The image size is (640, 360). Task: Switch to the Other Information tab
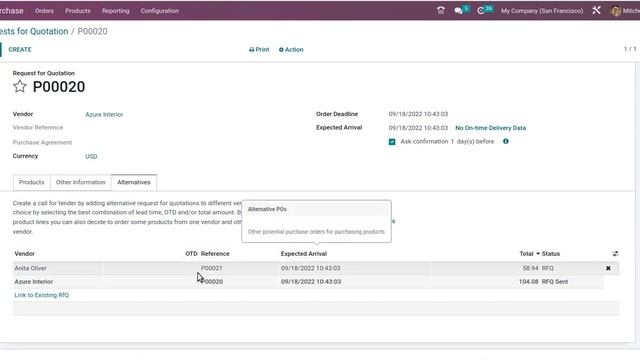pos(80,182)
